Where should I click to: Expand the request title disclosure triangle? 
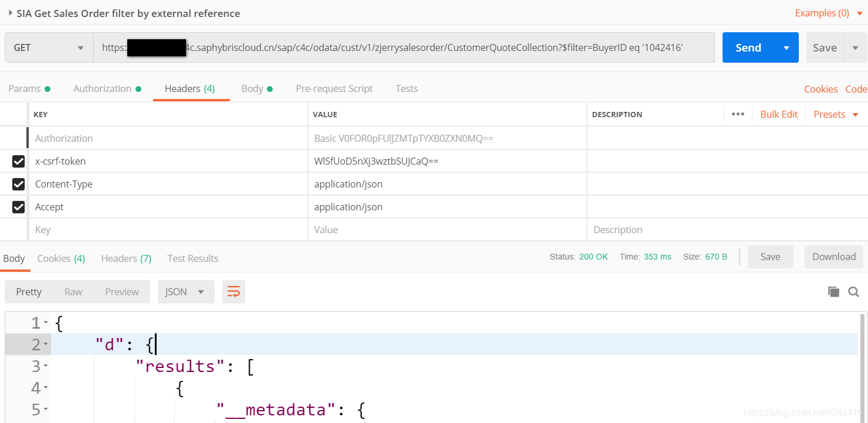pos(11,12)
